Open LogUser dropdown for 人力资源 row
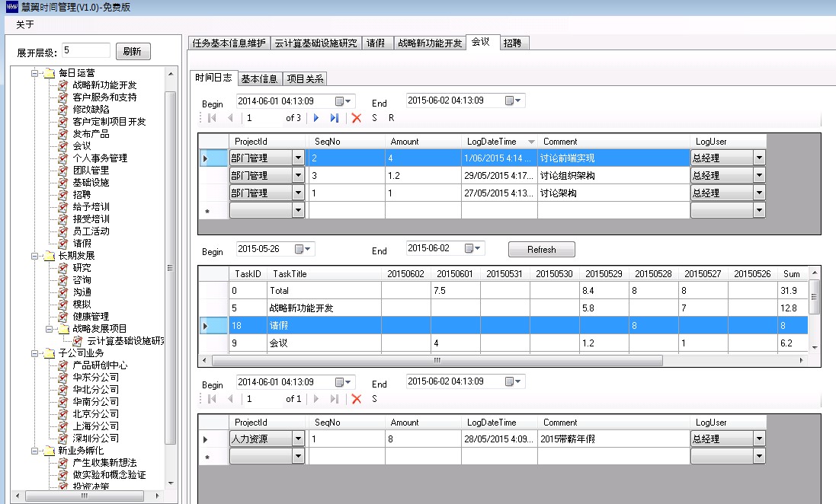 click(x=758, y=439)
